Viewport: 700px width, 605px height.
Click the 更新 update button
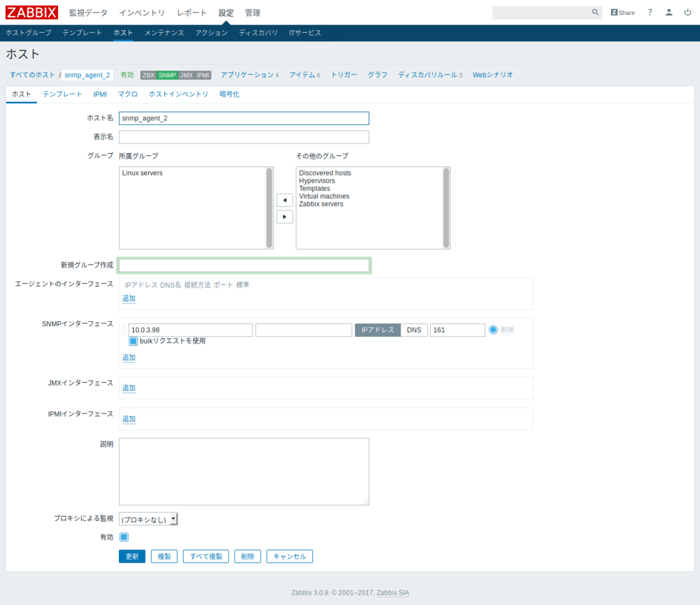[x=132, y=556]
